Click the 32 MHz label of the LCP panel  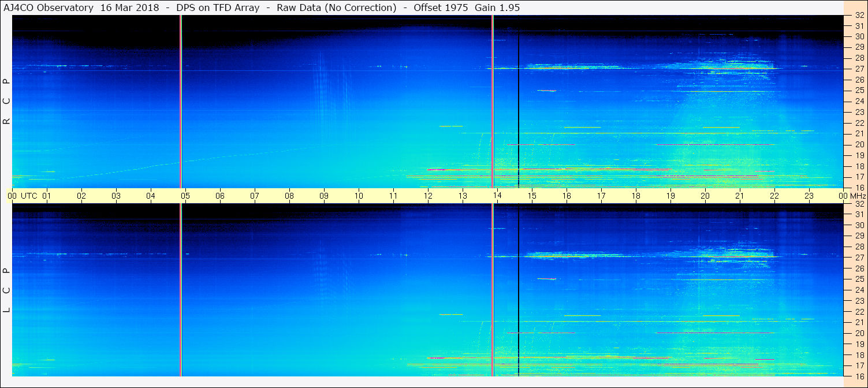point(859,204)
